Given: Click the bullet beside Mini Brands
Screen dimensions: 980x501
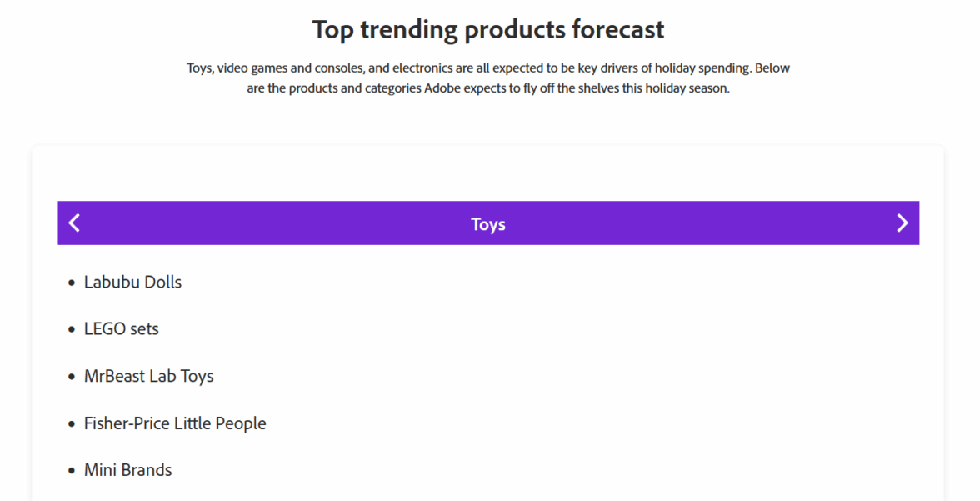Looking at the screenshot, I should click(72, 472).
